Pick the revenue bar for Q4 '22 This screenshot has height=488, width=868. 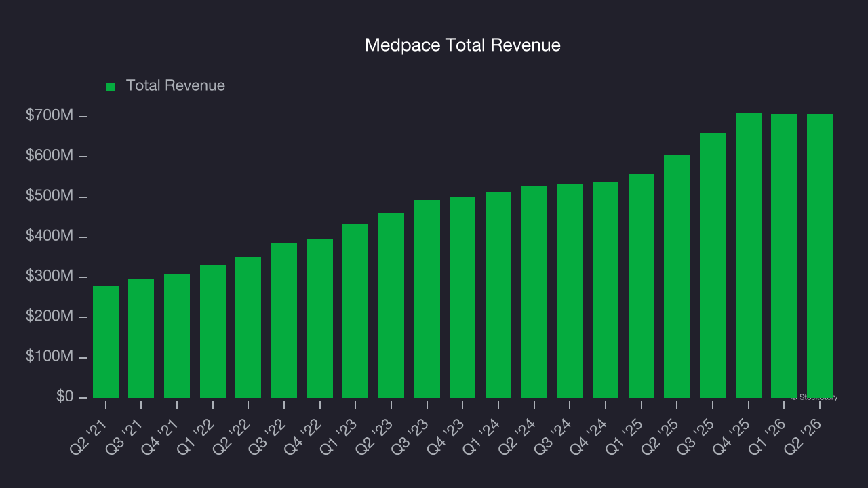pyautogui.click(x=320, y=319)
